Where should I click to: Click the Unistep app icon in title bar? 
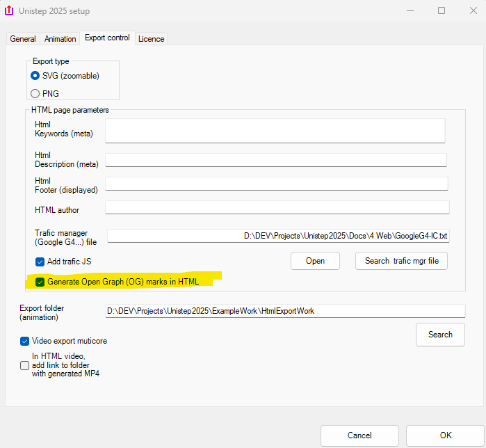tap(10, 11)
